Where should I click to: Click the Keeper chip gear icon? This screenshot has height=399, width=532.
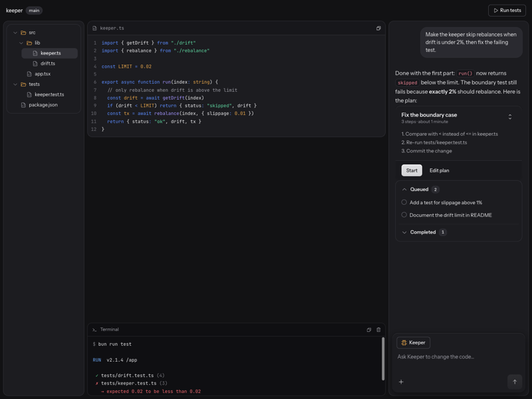click(404, 342)
